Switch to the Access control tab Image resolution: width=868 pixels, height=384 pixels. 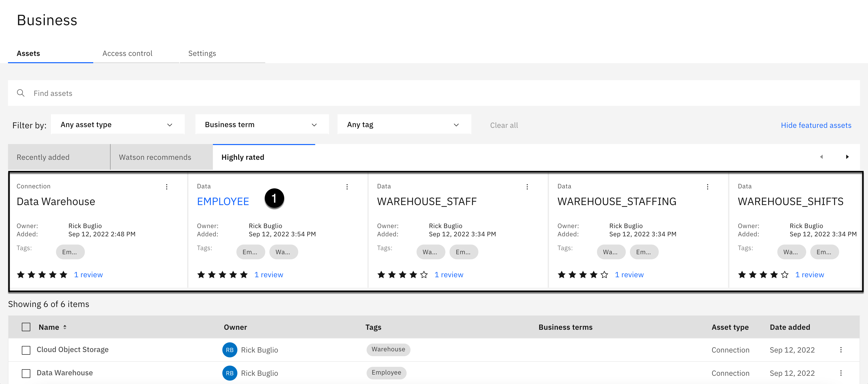coord(127,54)
